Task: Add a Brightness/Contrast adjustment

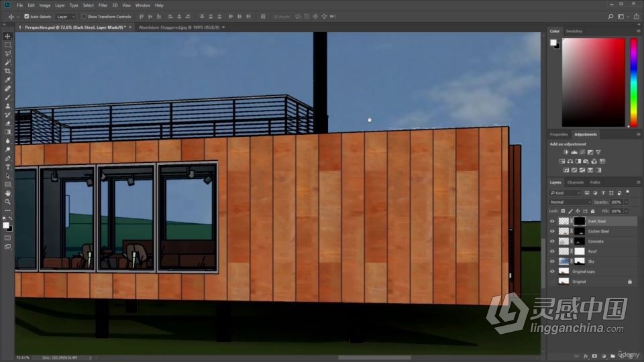Action: (566, 152)
